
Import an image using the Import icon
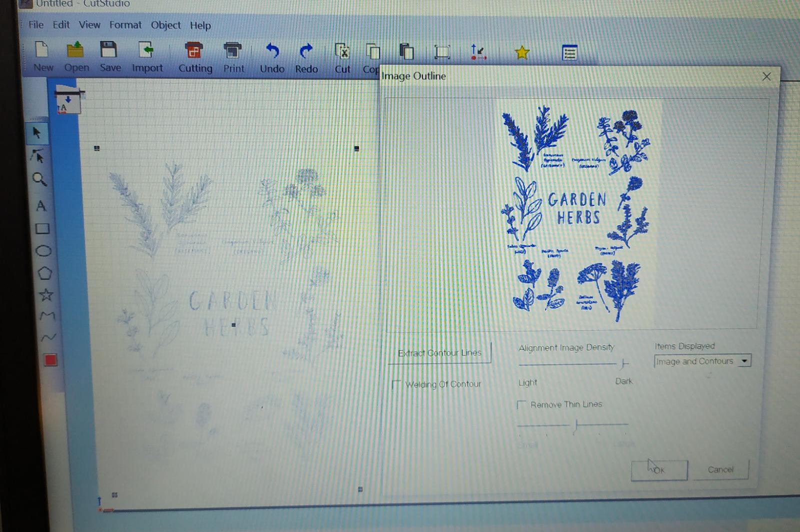click(x=147, y=57)
